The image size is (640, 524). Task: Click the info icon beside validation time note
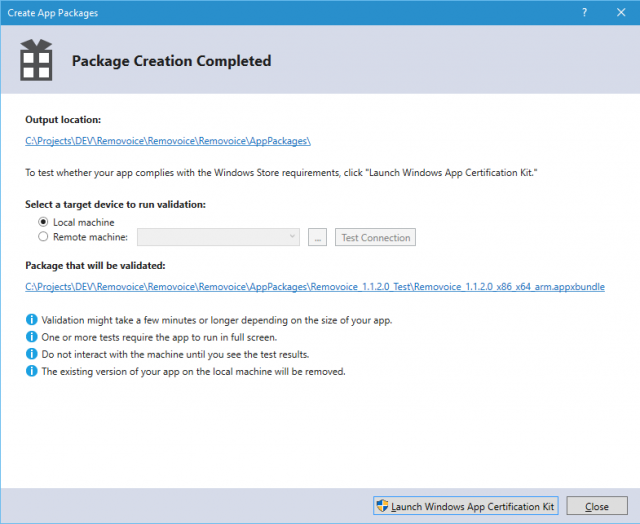pyautogui.click(x=31, y=320)
